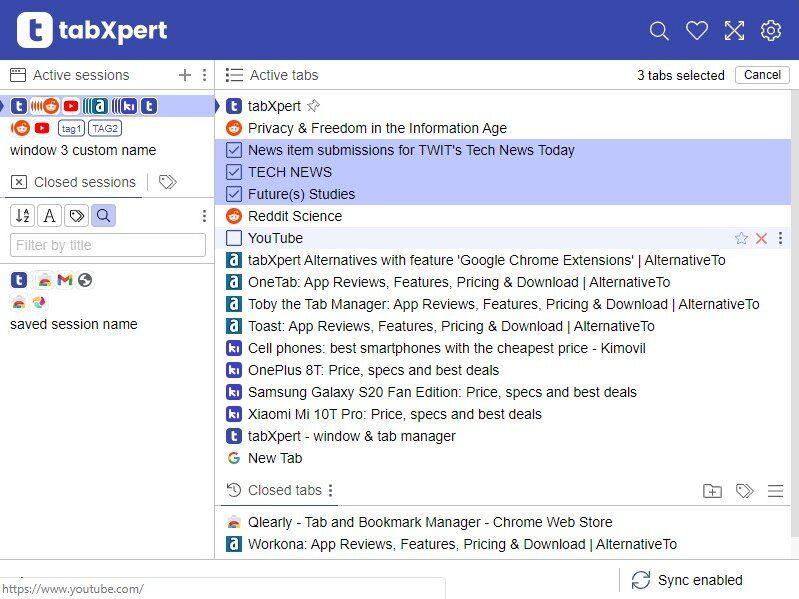Open 'Toby the Tab Manager' tab row
The image size is (799, 599).
point(503,304)
